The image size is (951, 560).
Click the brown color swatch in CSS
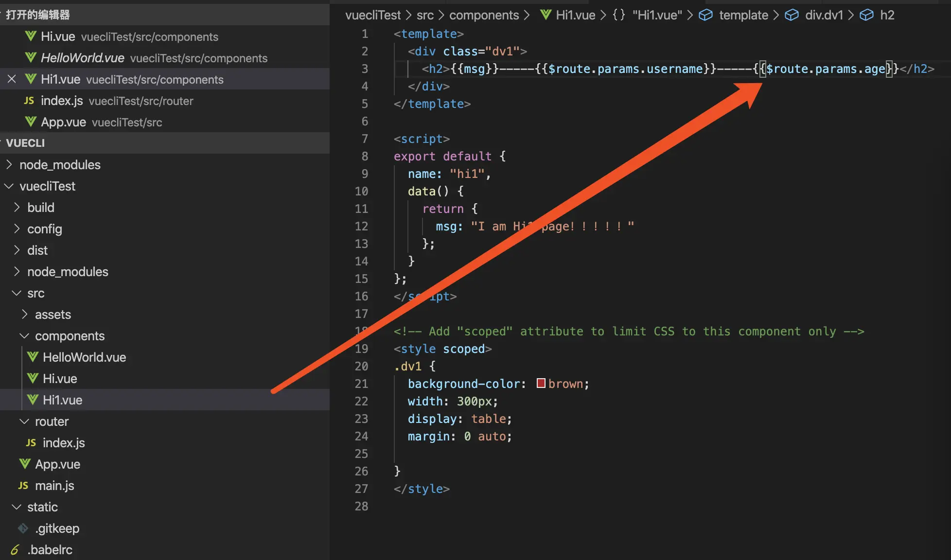[541, 383]
